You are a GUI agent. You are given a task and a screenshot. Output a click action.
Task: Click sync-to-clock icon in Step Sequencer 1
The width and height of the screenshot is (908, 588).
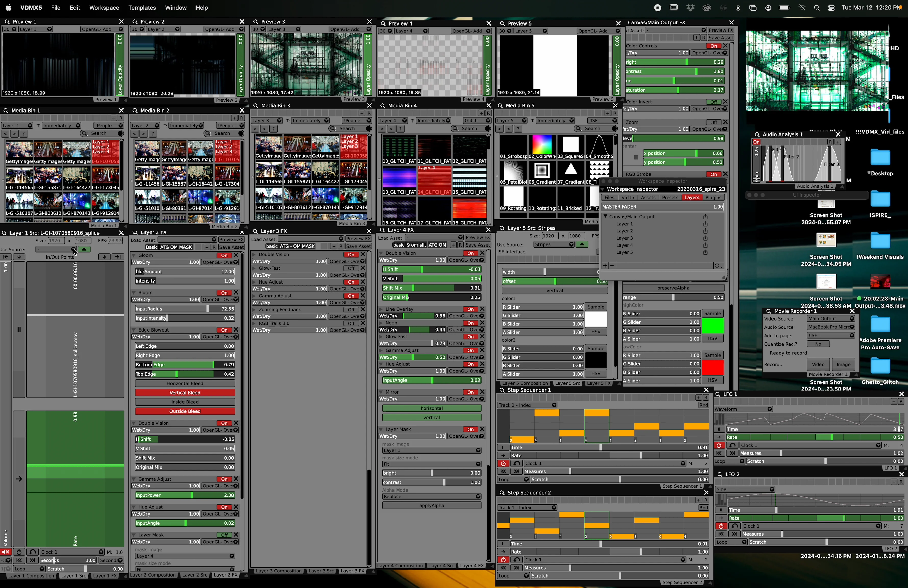(503, 463)
